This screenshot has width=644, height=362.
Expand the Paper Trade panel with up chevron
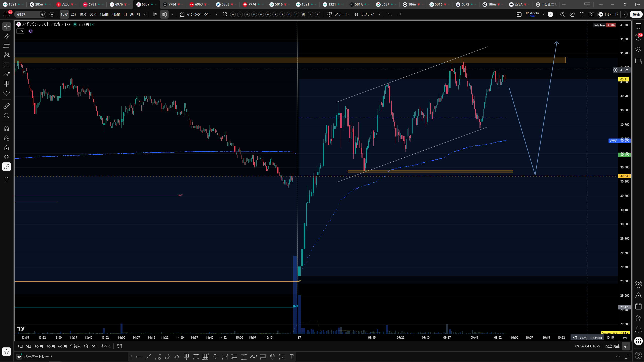(618, 357)
